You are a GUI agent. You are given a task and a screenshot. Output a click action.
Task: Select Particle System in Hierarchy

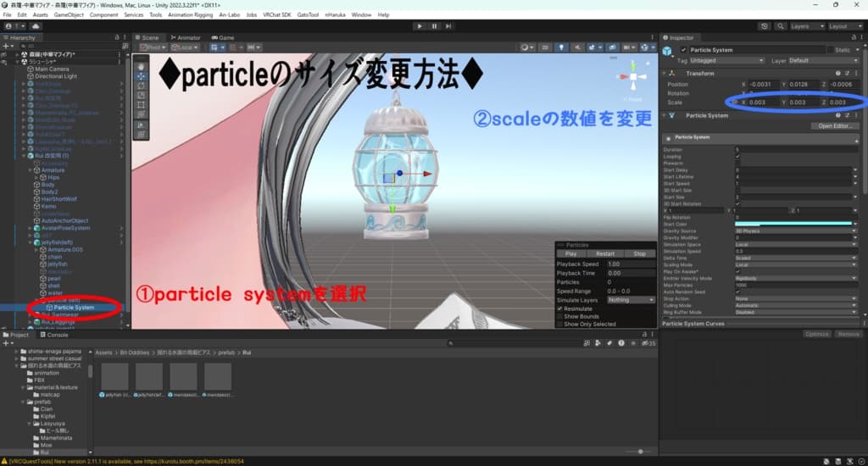tap(74, 308)
